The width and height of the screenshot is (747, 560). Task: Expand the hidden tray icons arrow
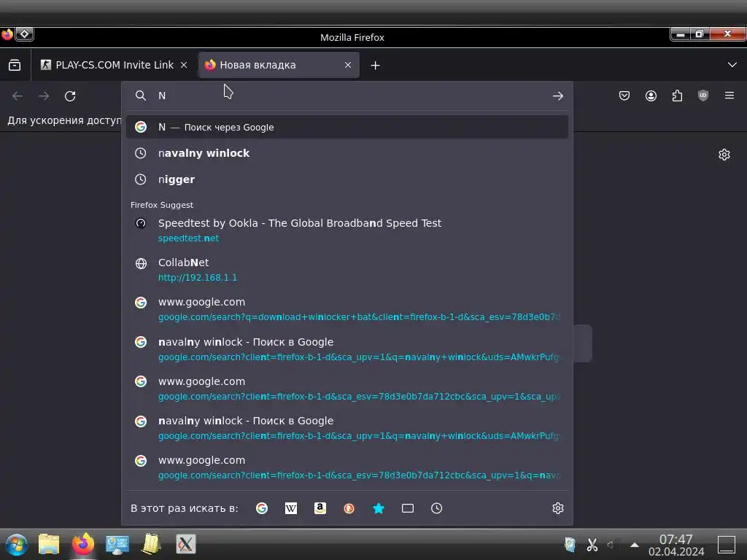pos(635,544)
